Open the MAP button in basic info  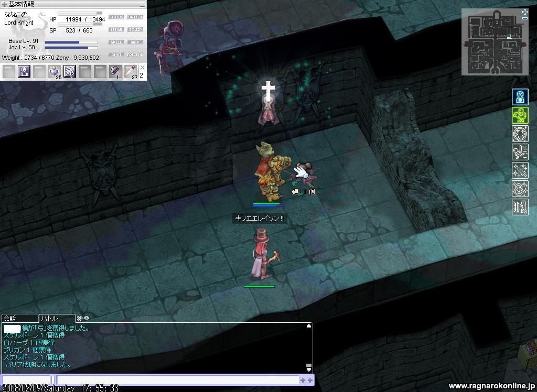(135, 42)
